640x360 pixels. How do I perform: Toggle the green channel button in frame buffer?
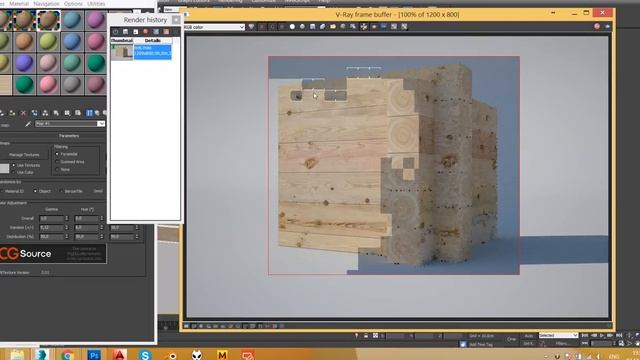[272, 27]
